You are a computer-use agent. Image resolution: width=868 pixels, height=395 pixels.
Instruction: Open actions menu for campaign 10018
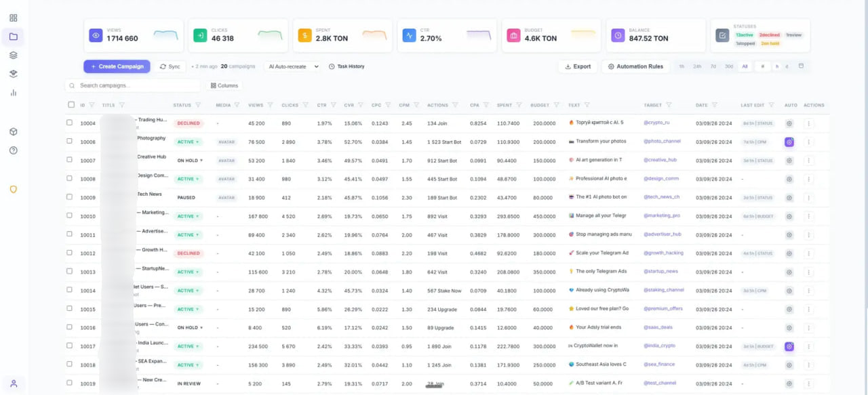[808, 365]
